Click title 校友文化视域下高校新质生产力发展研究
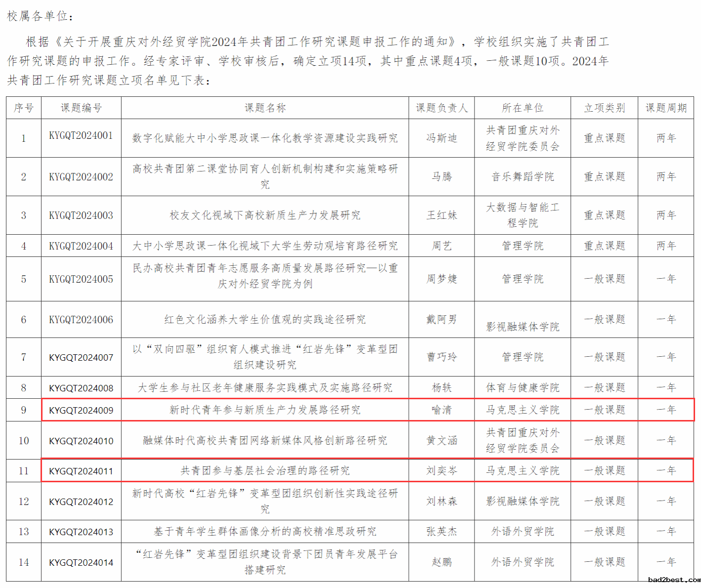Image resolution: width=701 pixels, height=588 pixels. tap(265, 215)
